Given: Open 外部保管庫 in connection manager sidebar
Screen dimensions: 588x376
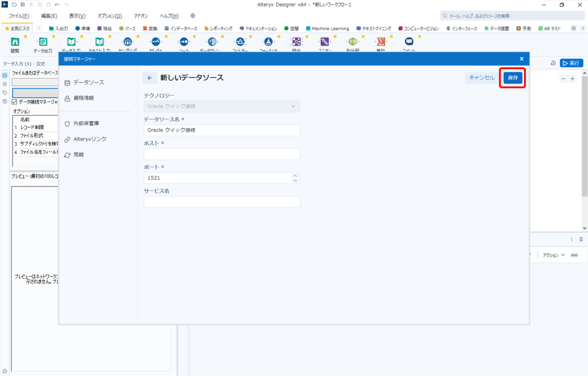Looking at the screenshot, I should click(x=82, y=124).
